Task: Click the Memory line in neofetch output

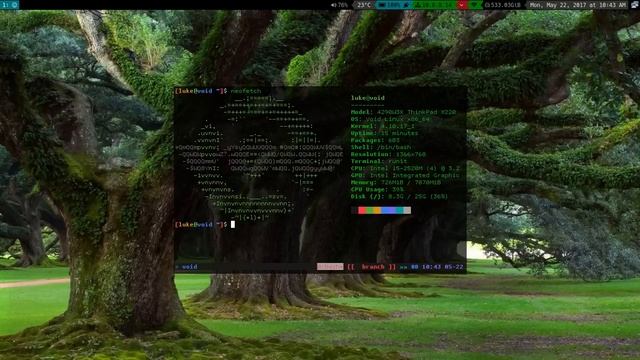Action: 396,182
